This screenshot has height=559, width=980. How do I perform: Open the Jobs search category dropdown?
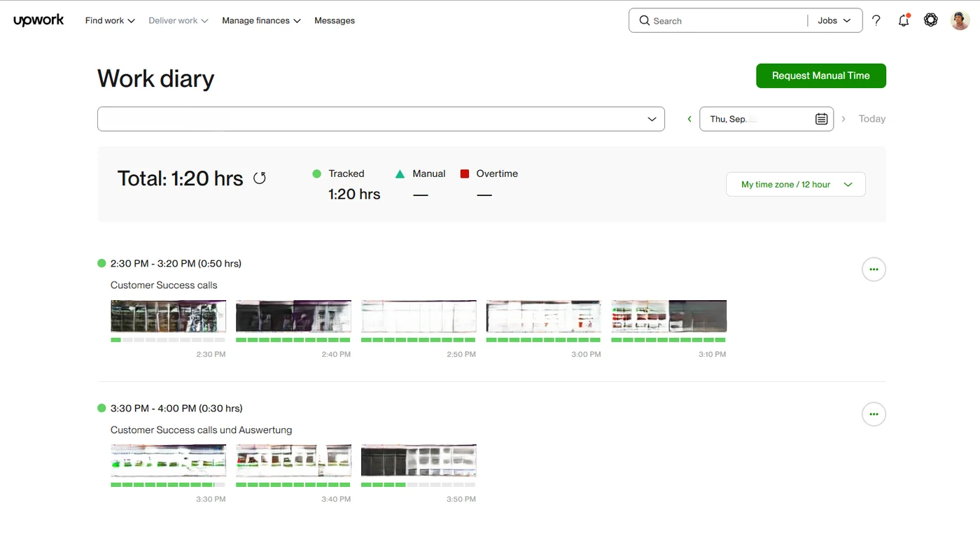pos(834,21)
